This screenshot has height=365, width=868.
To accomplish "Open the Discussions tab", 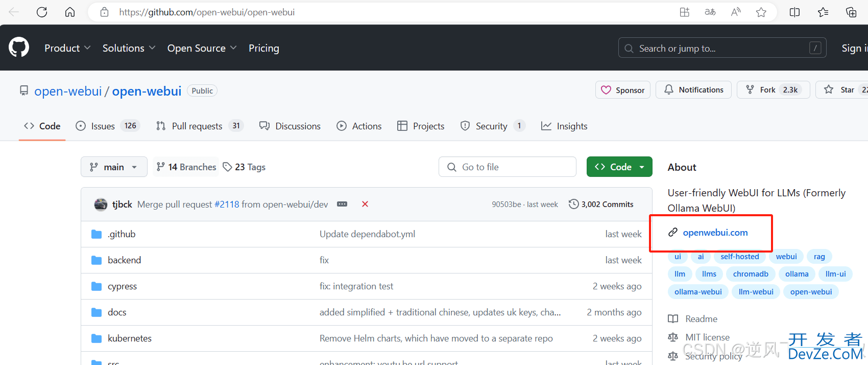I will [290, 126].
